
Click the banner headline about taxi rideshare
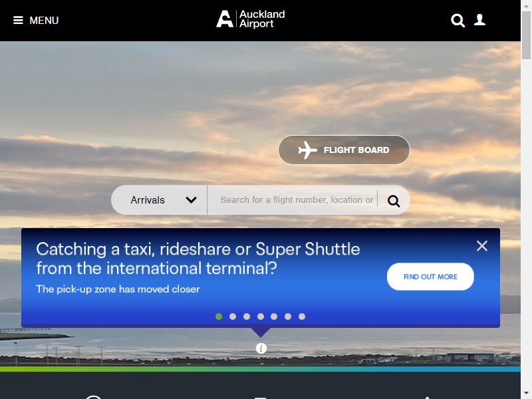pyautogui.click(x=198, y=259)
